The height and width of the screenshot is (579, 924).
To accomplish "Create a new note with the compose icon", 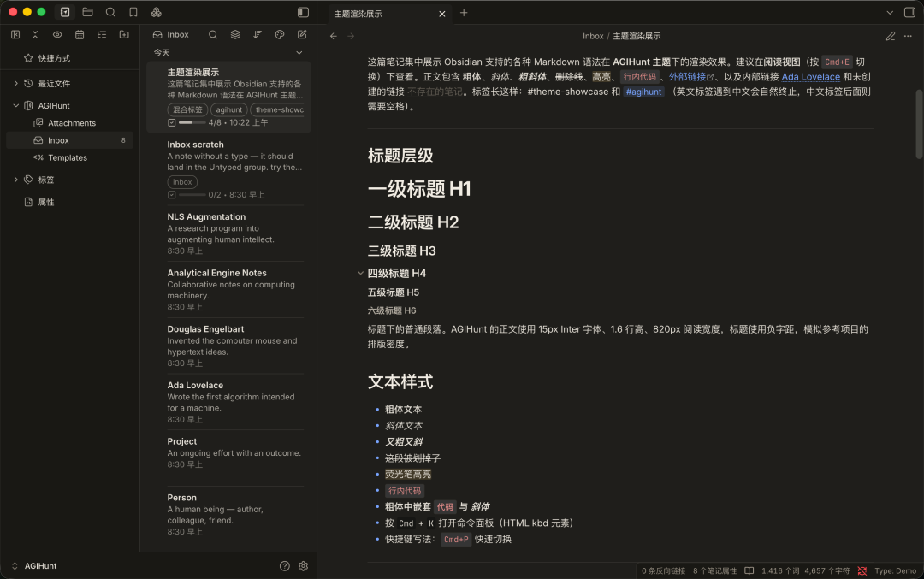I will coord(302,35).
